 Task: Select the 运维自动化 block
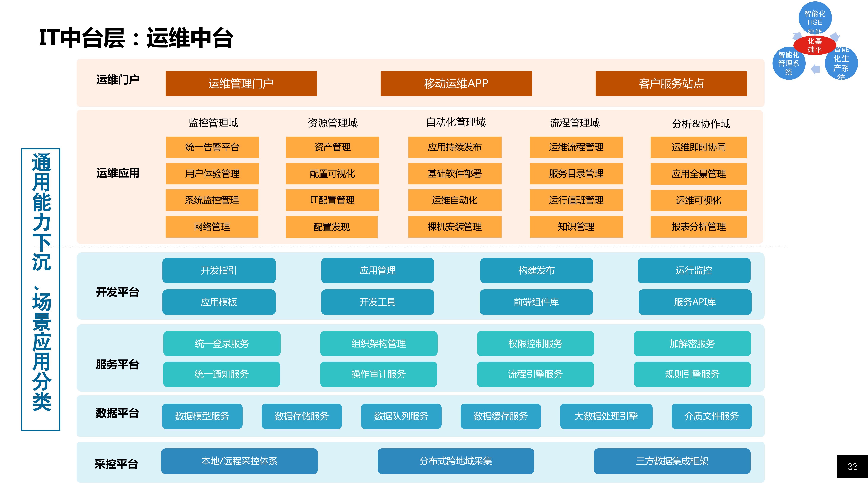click(455, 200)
